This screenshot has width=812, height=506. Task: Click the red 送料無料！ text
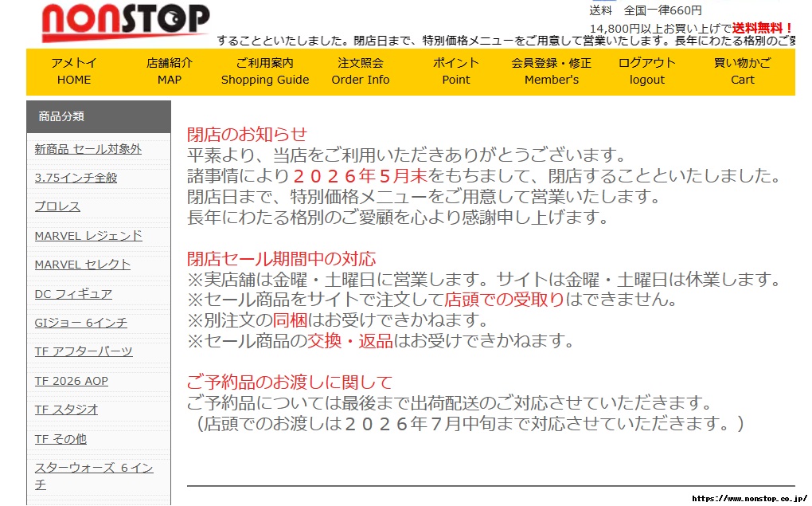click(763, 28)
